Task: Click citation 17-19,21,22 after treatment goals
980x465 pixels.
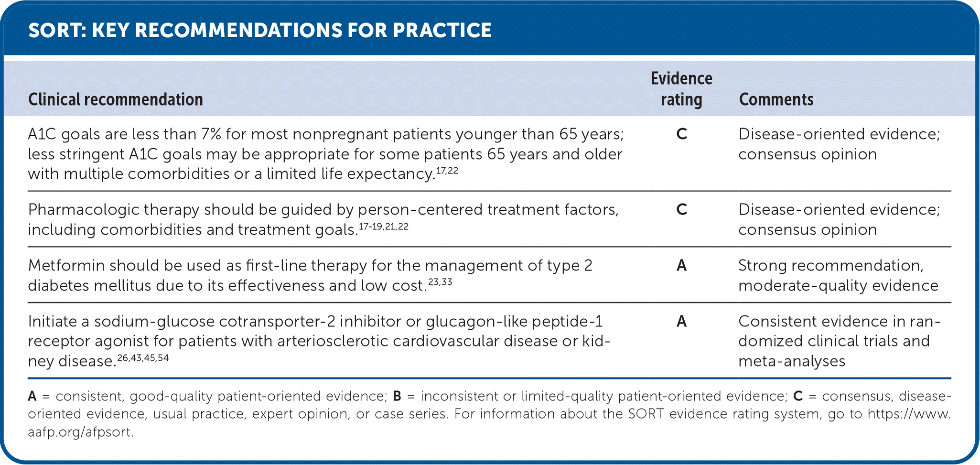Action: pyautogui.click(x=383, y=227)
